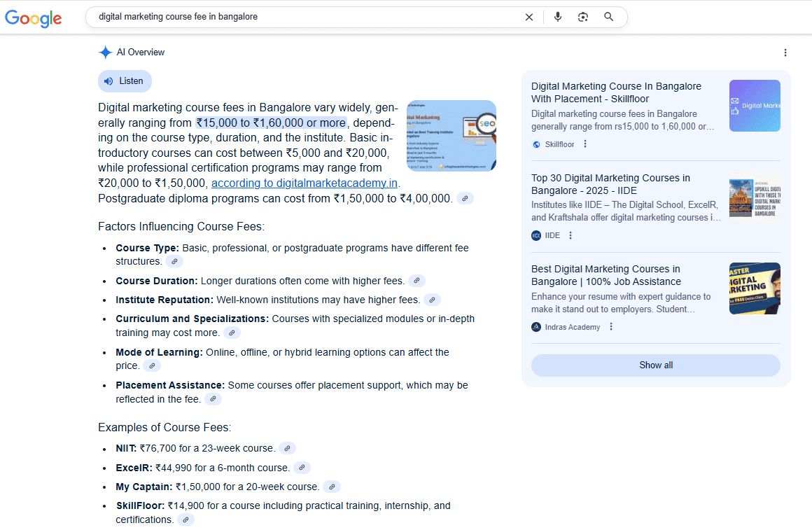This screenshot has width=812, height=530.
Task: Open source link for Placement Assistance bullet
Action: click(x=213, y=399)
